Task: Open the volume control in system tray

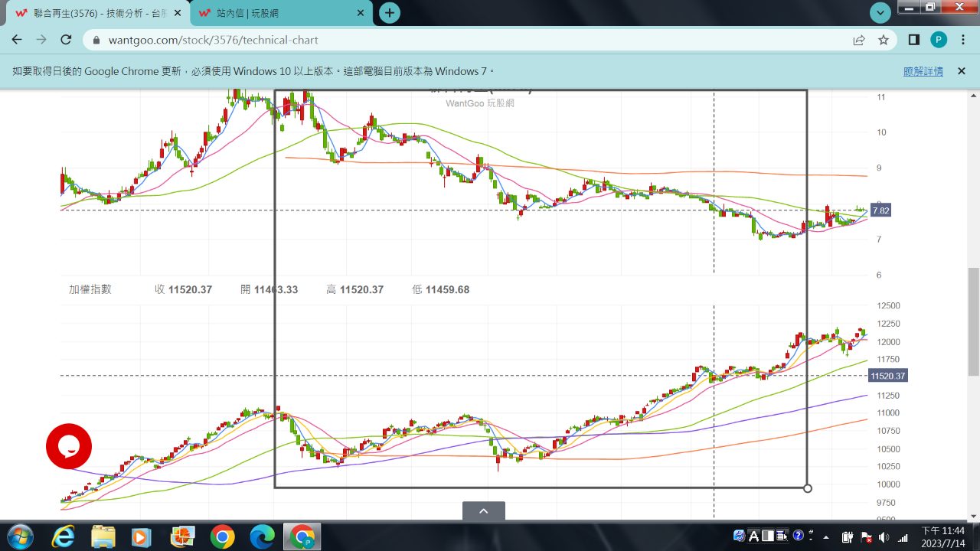Action: pyautogui.click(x=884, y=536)
